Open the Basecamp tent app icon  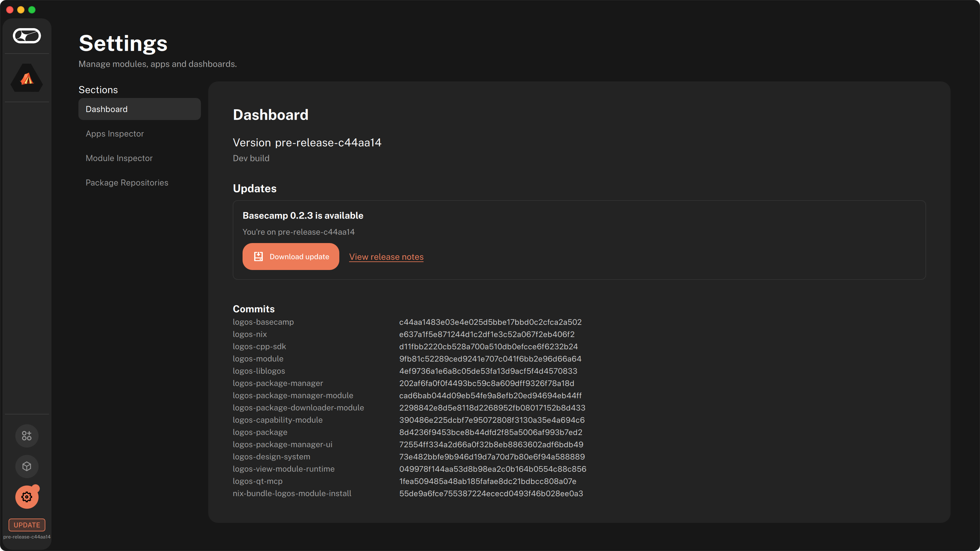(x=27, y=78)
